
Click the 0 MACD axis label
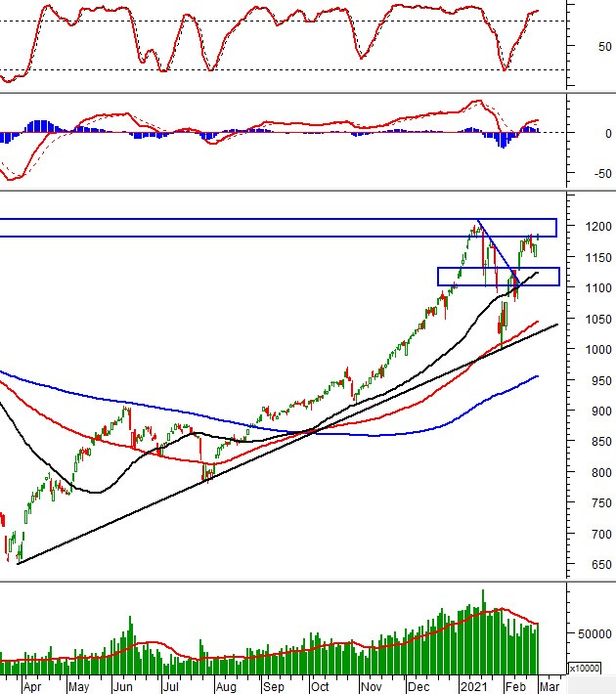click(x=608, y=133)
